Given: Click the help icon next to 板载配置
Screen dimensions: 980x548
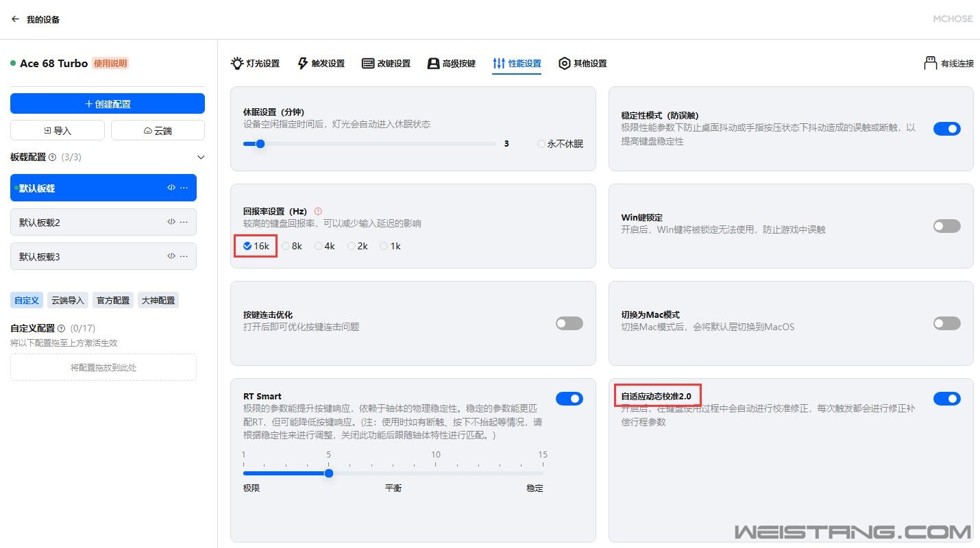Looking at the screenshot, I should tap(53, 158).
